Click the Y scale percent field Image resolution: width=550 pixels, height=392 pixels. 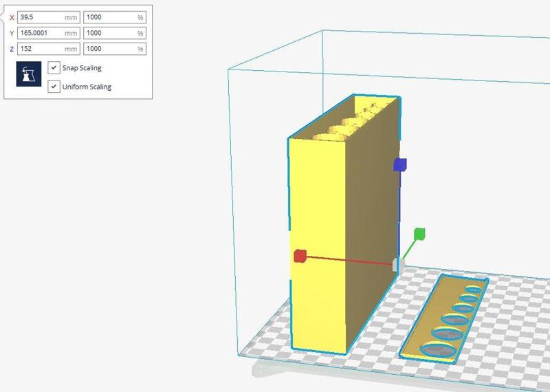point(115,33)
